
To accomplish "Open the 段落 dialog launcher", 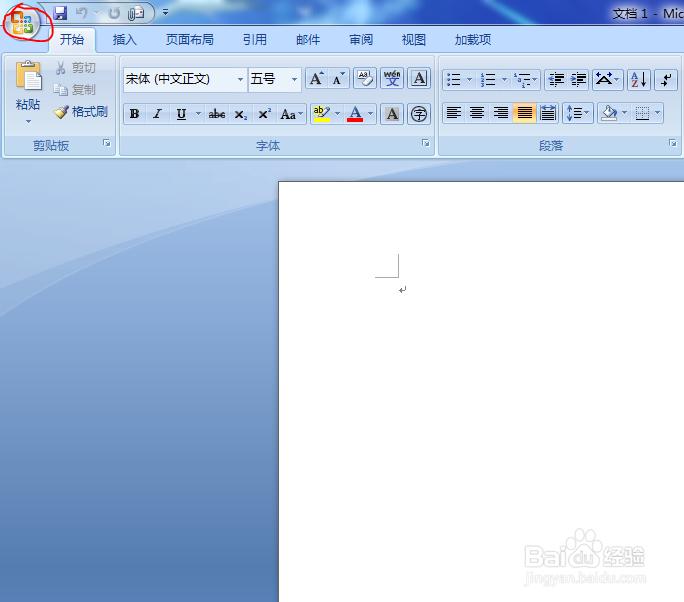I will click(673, 143).
